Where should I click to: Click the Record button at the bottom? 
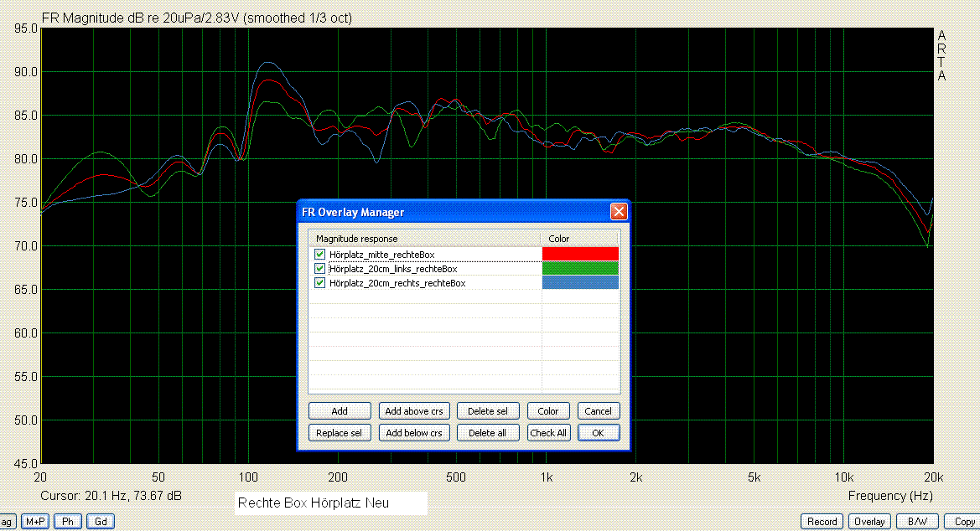pyautogui.click(x=822, y=522)
